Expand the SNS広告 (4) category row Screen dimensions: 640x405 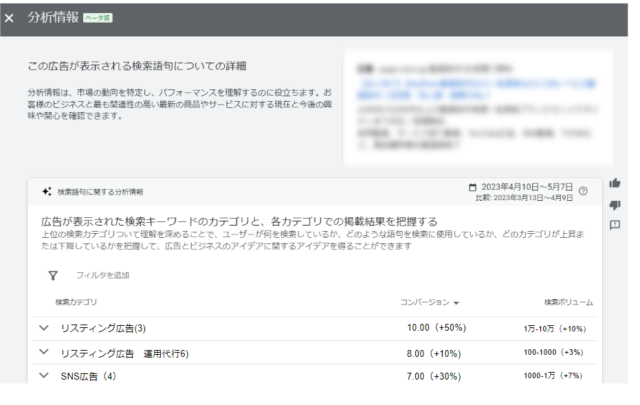coord(43,376)
